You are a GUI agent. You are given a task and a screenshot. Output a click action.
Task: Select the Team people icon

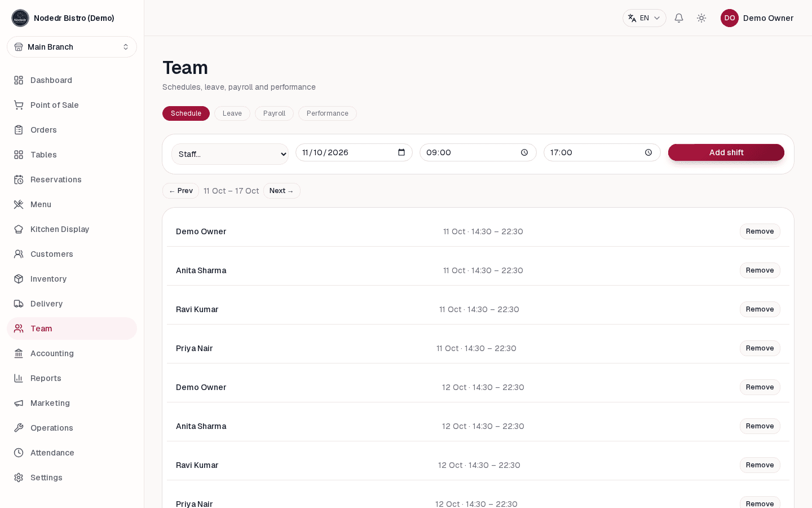click(19, 329)
